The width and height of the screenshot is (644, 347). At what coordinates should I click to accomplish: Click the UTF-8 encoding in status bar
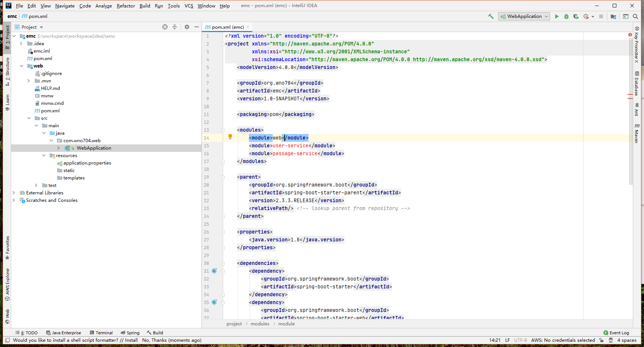pyautogui.click(x=520, y=340)
